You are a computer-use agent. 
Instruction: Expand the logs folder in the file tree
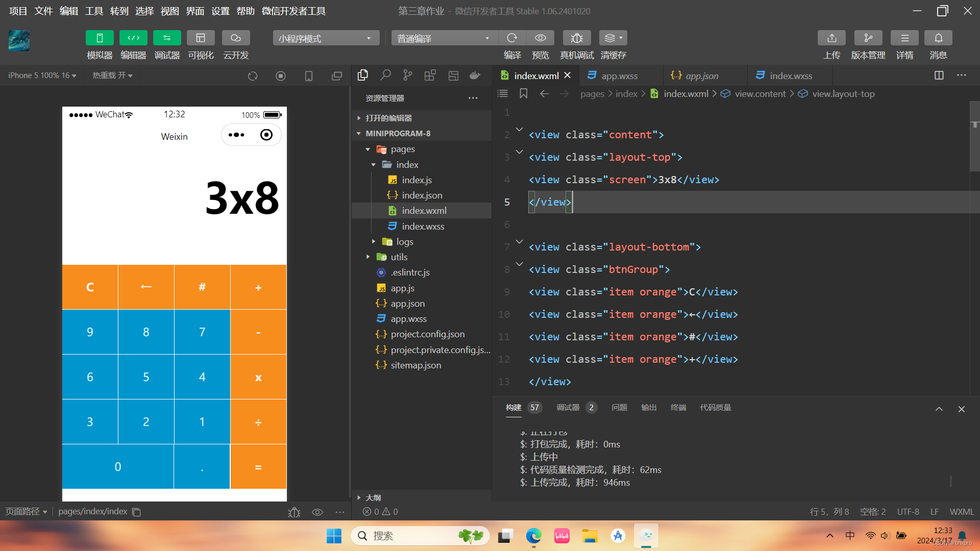tap(404, 241)
